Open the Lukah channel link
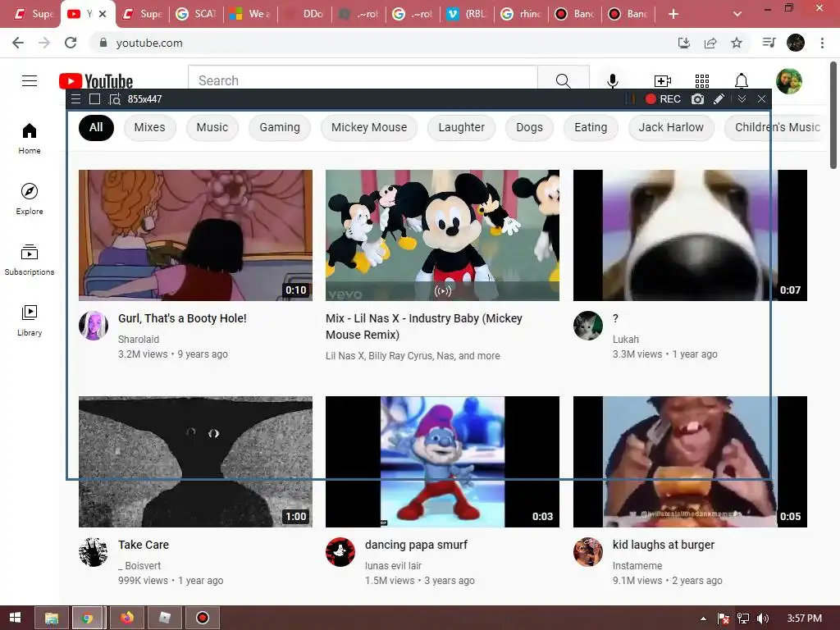Viewport: 840px width, 630px height. point(626,339)
